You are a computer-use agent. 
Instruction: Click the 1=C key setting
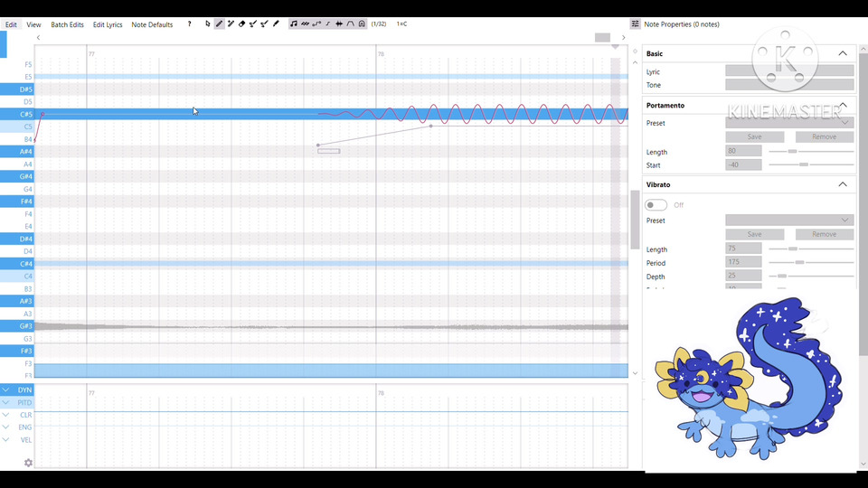pos(401,23)
